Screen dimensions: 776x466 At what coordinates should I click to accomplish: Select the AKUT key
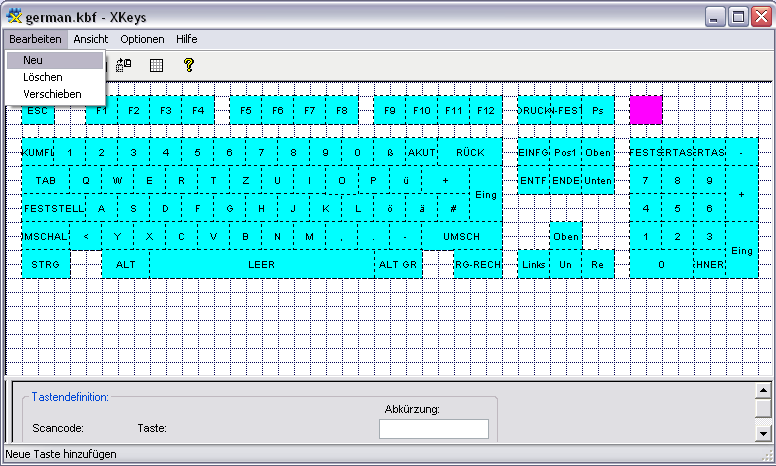[x=422, y=152]
